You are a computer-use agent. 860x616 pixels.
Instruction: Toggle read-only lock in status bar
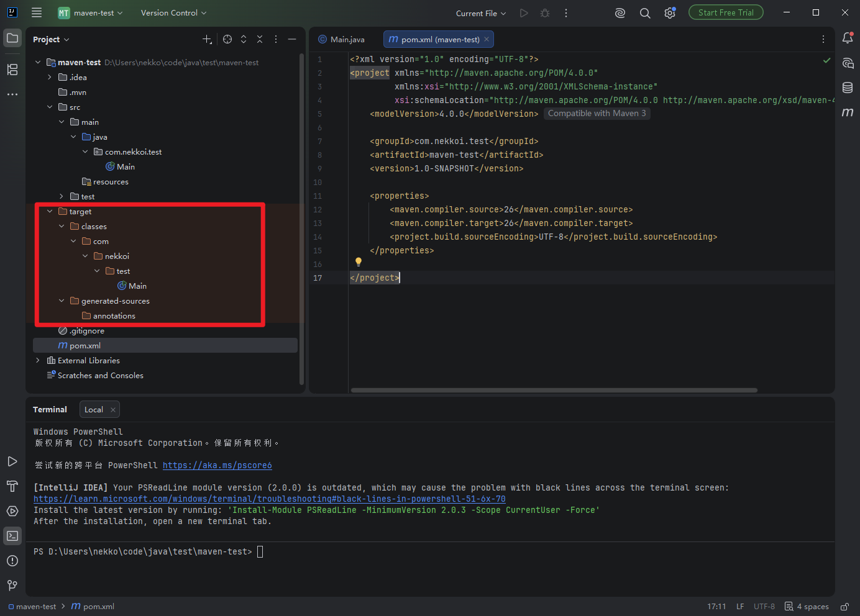845,607
